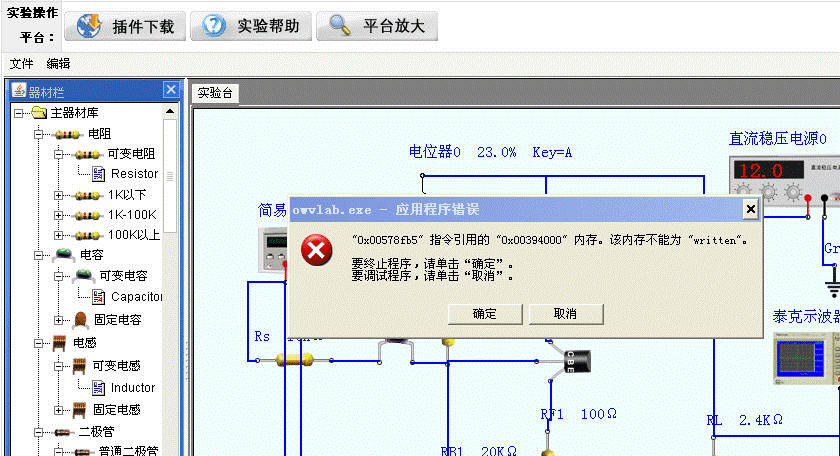This screenshot has width=840, height=456.
Task: Collapse the 主器材库 tree node
Action: tap(18, 113)
